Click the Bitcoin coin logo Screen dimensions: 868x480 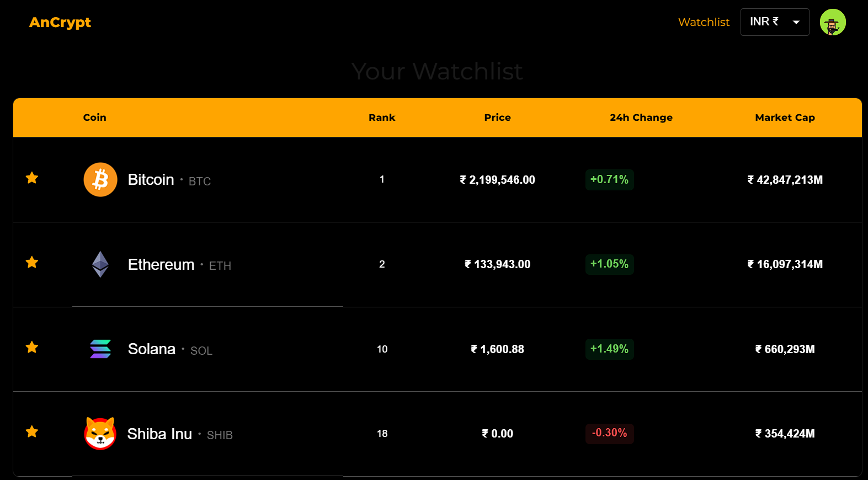coord(100,179)
